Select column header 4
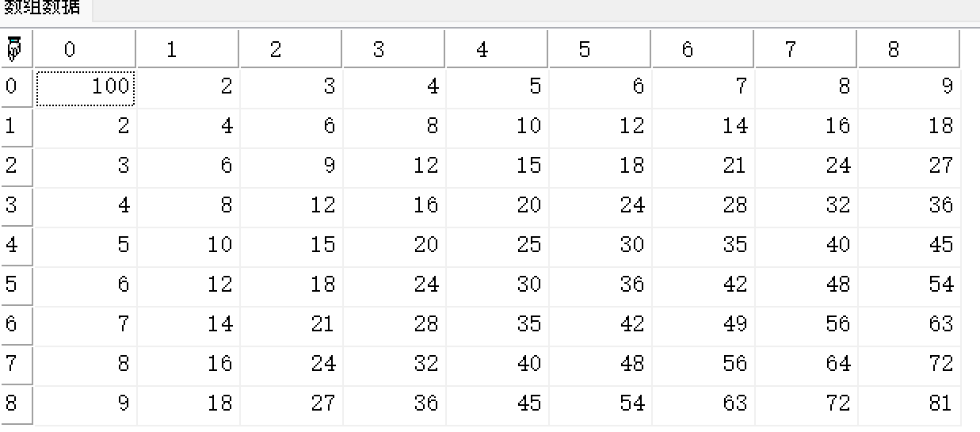The width and height of the screenshot is (980, 432). (x=497, y=50)
